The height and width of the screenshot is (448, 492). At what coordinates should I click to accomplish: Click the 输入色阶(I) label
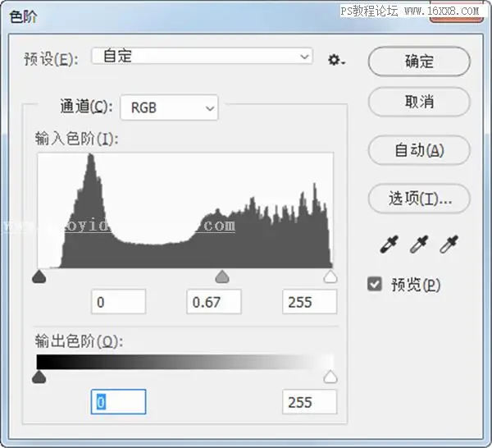click(x=76, y=139)
